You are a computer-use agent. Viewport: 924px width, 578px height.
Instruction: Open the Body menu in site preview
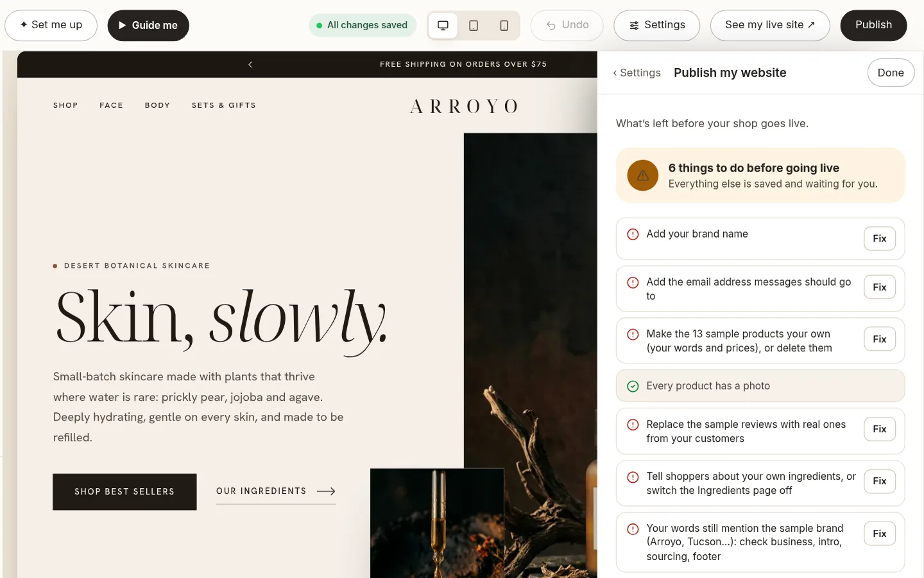click(157, 105)
